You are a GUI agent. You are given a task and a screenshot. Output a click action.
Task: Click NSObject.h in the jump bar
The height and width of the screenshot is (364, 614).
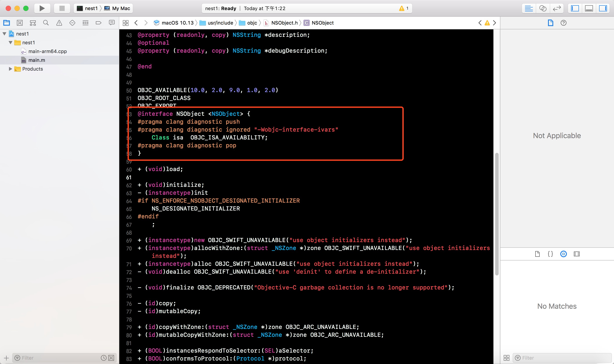tap(284, 23)
